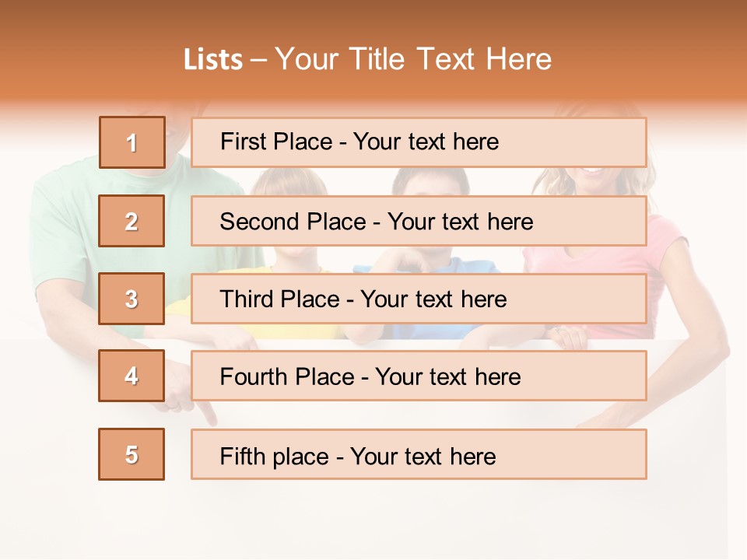Select the Fifth place text bar

(419, 454)
